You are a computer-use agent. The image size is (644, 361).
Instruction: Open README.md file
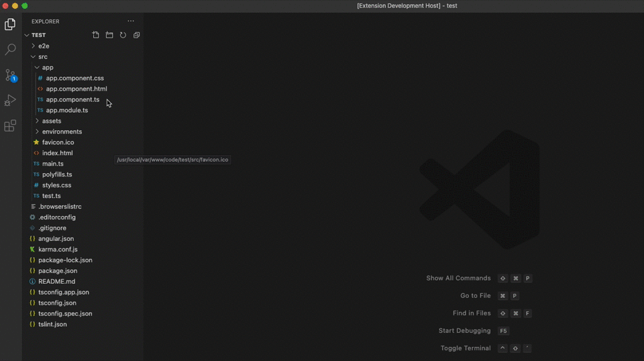[x=56, y=281]
